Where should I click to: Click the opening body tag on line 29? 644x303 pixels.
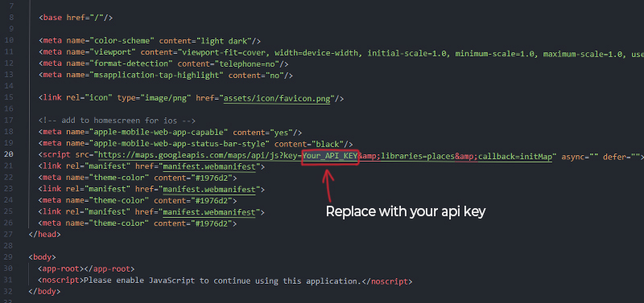pyautogui.click(x=43, y=257)
